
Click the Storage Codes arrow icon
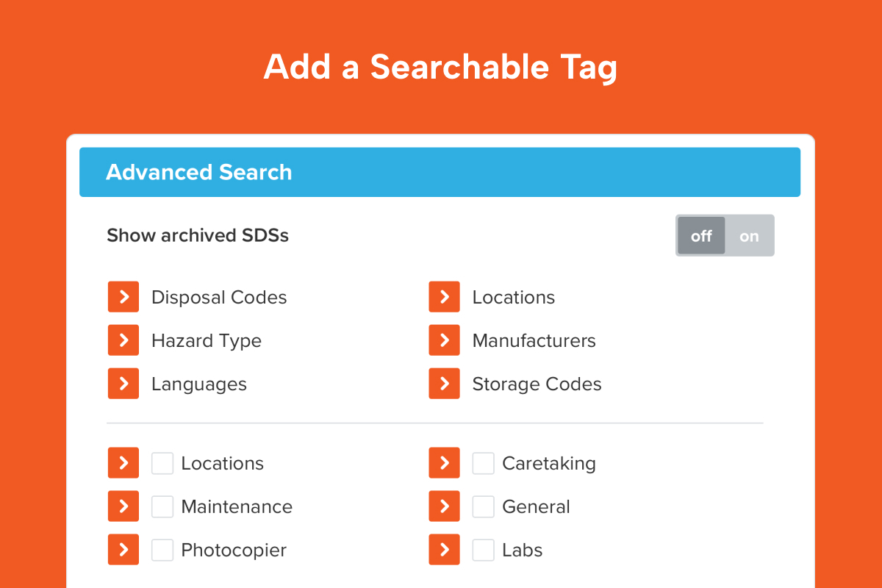(x=445, y=384)
